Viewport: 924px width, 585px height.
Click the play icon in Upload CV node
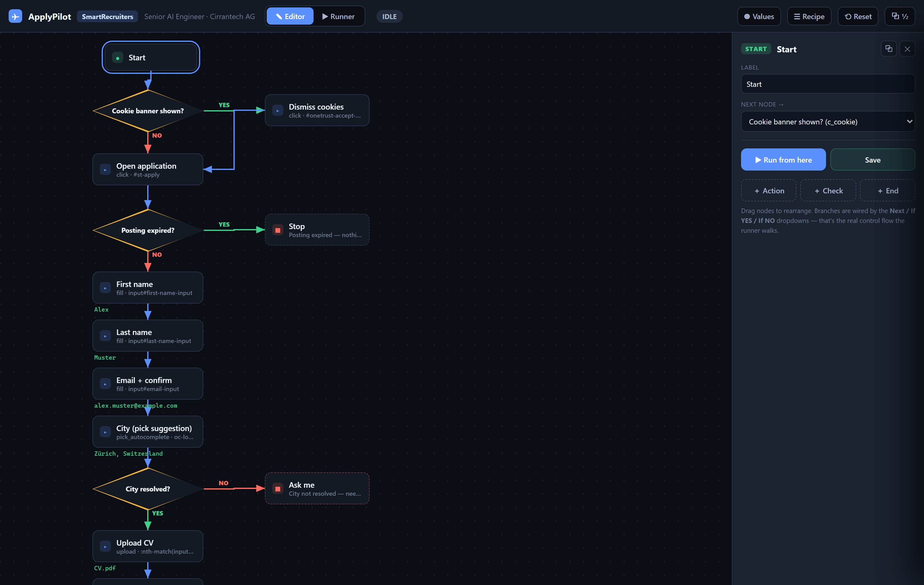click(x=105, y=547)
